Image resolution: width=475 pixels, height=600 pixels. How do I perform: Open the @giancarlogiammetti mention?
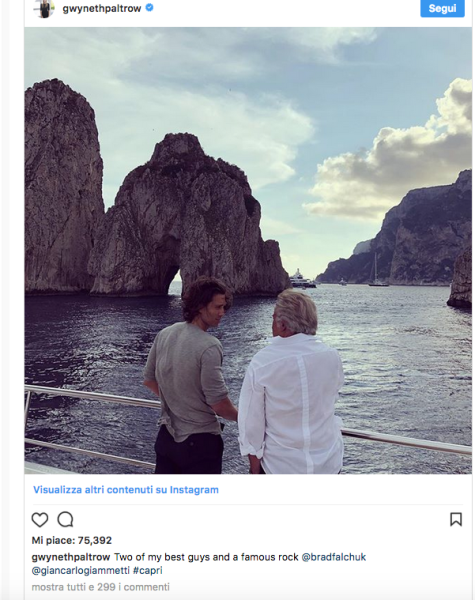pos(81,571)
